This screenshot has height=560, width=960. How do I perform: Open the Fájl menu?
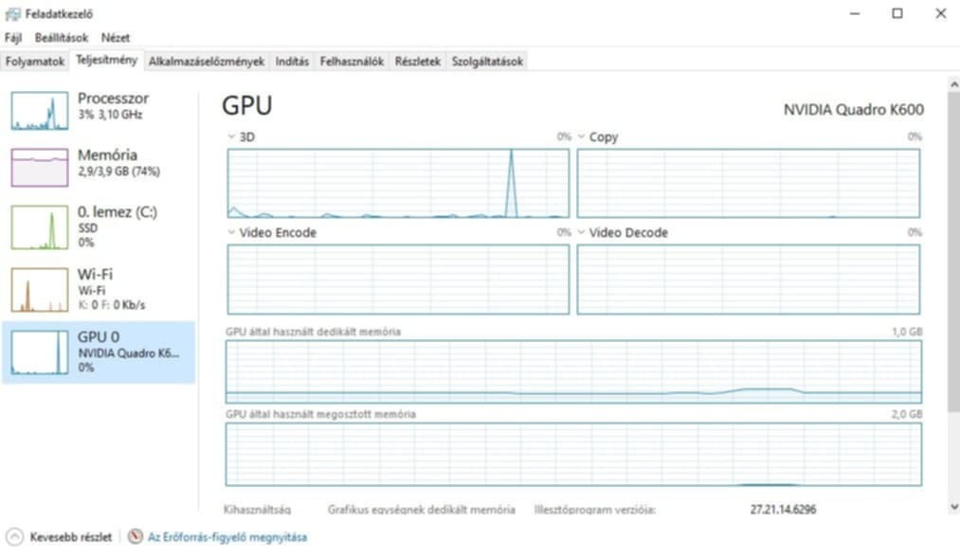(x=13, y=38)
